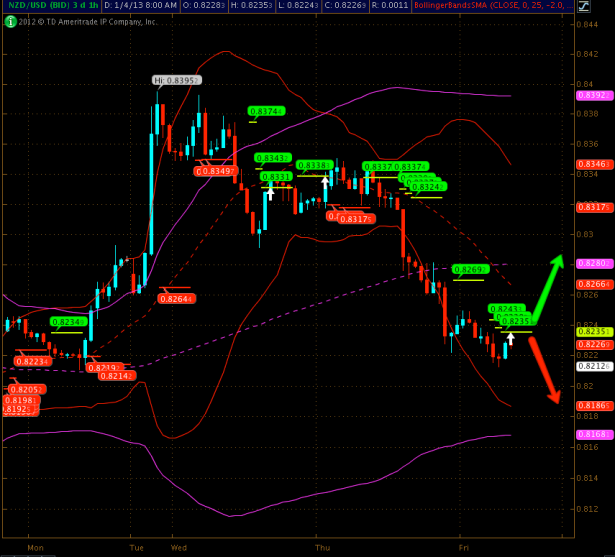Click the magenta 0.8392 price axis marker
The height and width of the screenshot is (557, 615).
[595, 95]
